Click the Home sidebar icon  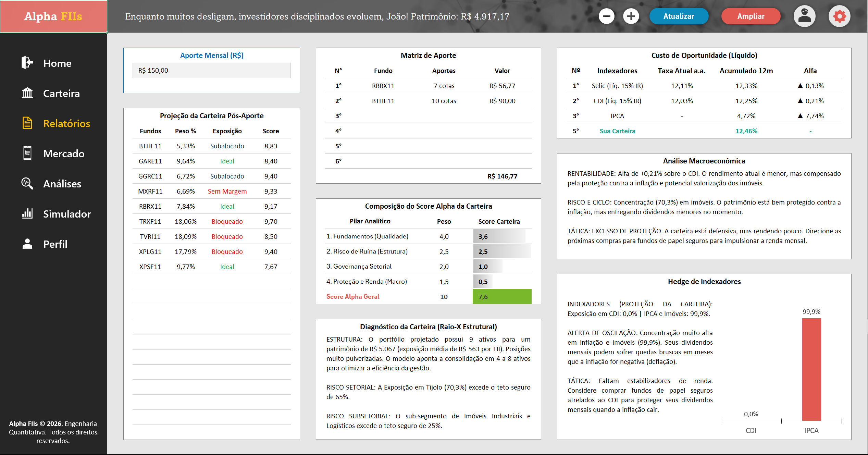(x=27, y=63)
